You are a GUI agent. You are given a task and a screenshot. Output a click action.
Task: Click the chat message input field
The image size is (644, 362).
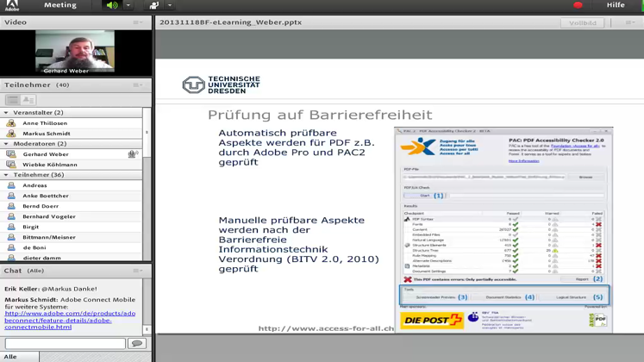coord(66,344)
